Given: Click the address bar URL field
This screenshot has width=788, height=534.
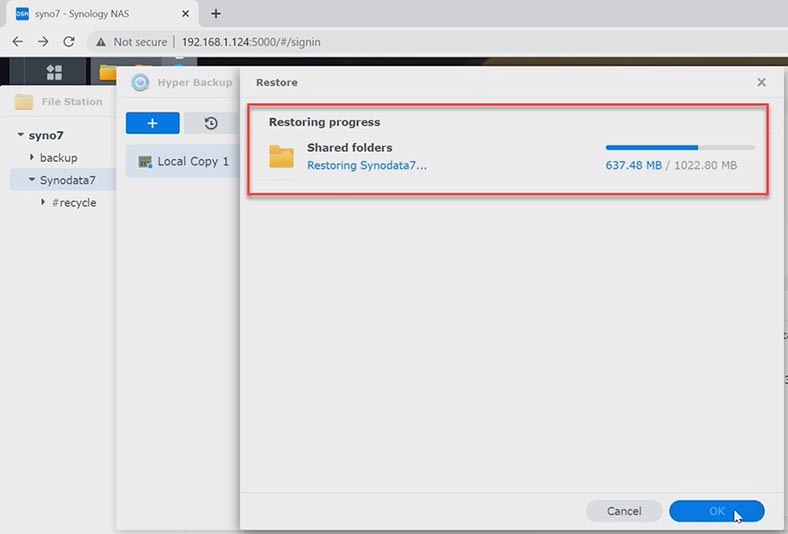Looking at the screenshot, I should pyautogui.click(x=251, y=42).
